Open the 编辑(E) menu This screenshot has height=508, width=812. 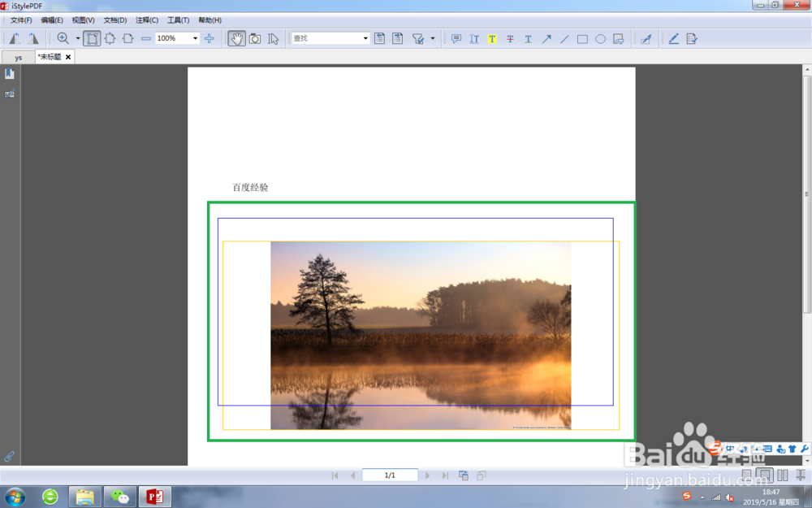(x=52, y=20)
